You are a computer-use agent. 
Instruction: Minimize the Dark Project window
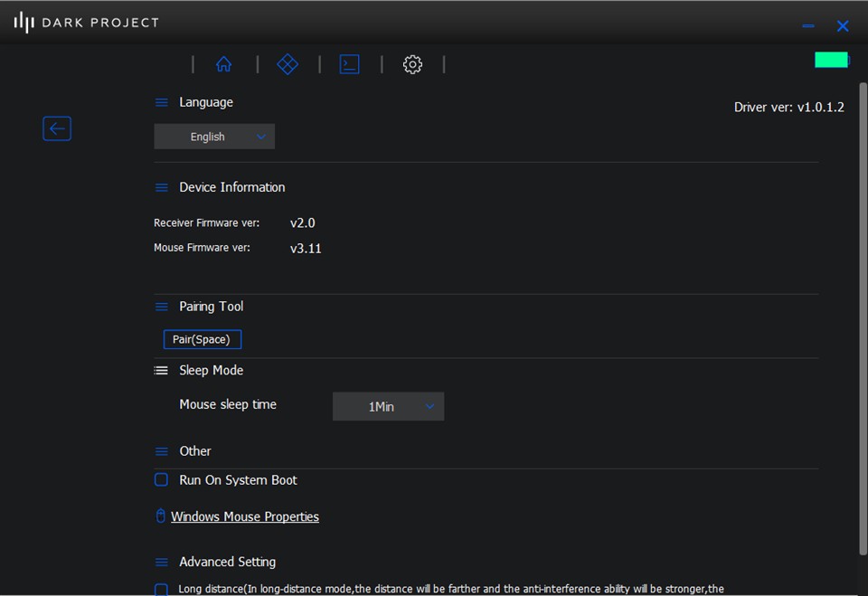click(808, 26)
